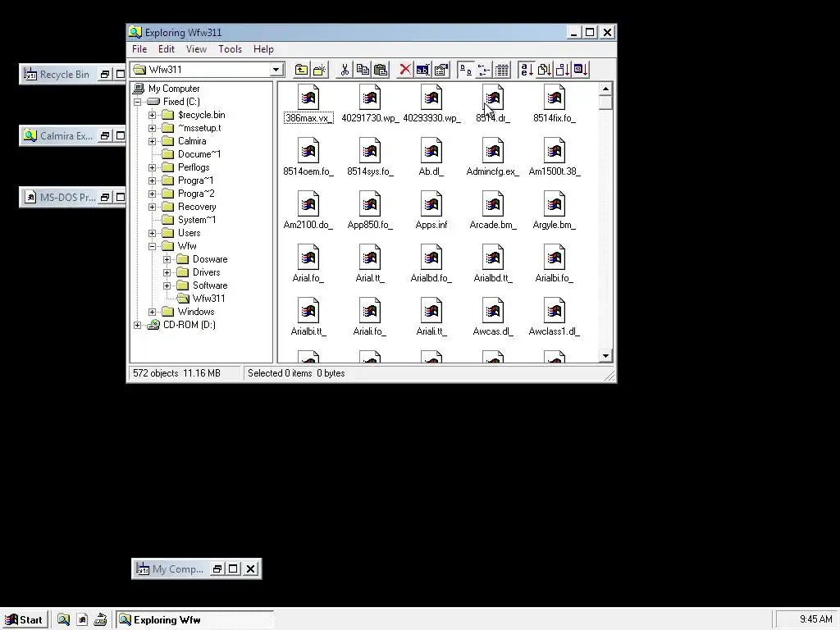Select the Progra~2 folder in tree

[195, 194]
